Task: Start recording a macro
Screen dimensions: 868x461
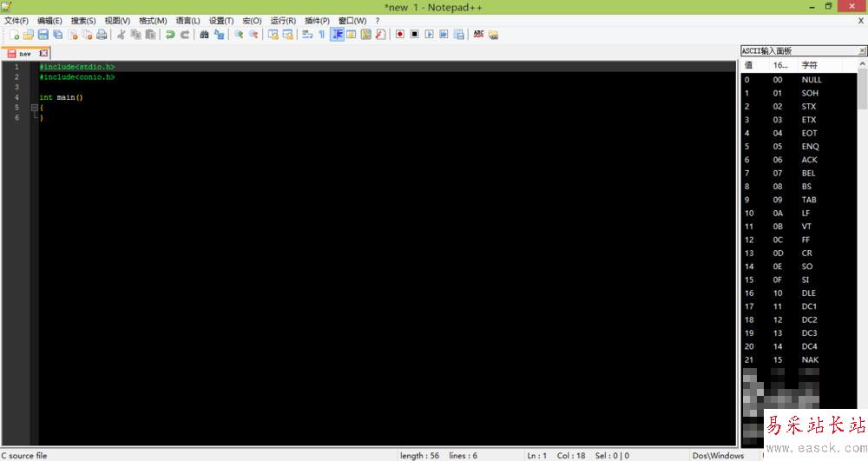Action: (x=399, y=35)
